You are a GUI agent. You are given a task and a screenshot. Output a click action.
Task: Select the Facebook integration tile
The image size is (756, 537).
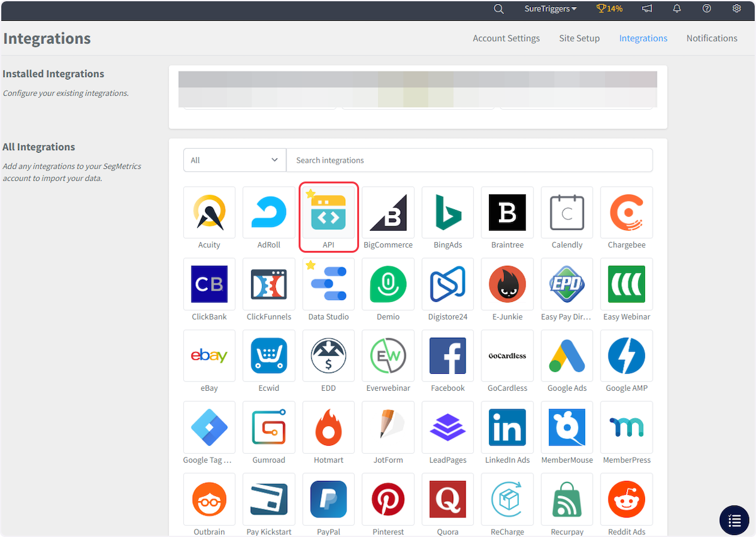pos(448,356)
